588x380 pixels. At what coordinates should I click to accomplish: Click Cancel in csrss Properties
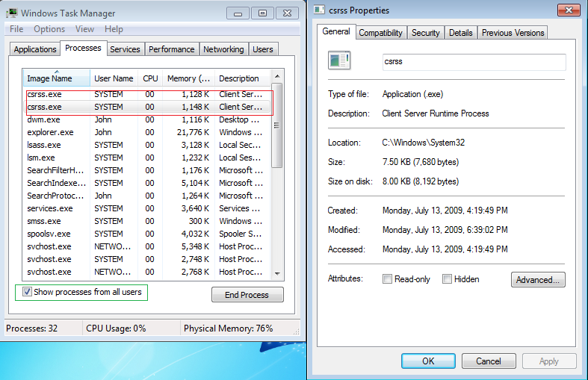489,361
